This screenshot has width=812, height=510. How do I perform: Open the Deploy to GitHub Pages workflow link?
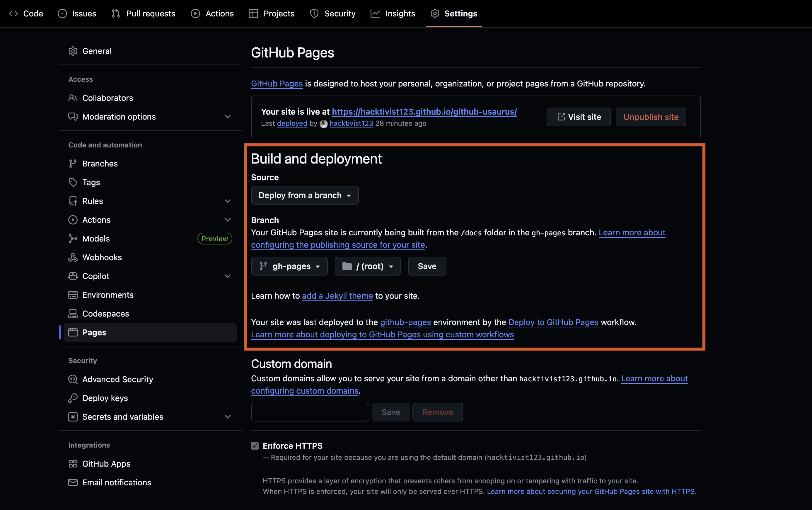click(x=553, y=322)
